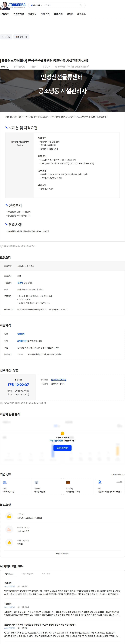Open the 콘텐츠 menu
The height and width of the screenshot is (644, 125).
click(70, 14)
